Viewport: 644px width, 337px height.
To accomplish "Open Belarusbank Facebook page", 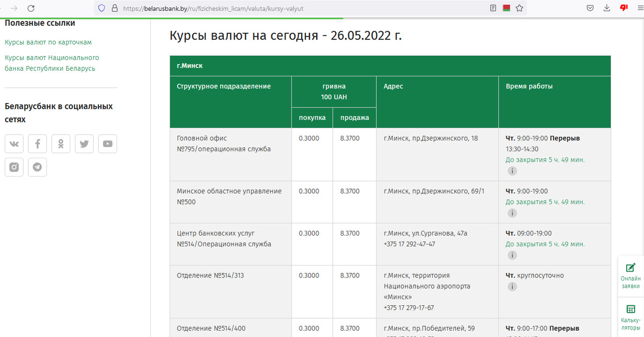I will (38, 144).
